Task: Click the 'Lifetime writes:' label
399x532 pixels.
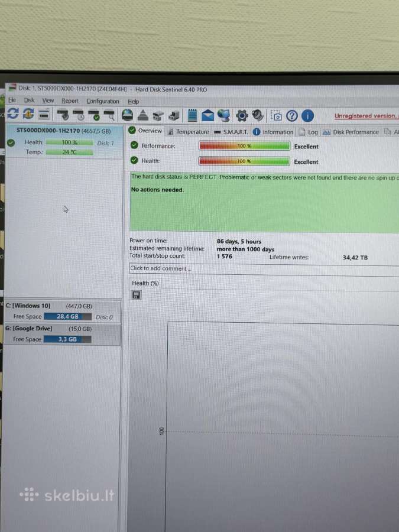Action: click(x=288, y=257)
